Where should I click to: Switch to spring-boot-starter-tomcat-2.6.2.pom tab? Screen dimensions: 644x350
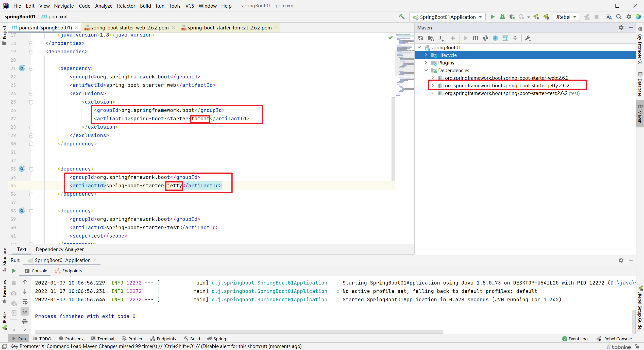tap(229, 28)
